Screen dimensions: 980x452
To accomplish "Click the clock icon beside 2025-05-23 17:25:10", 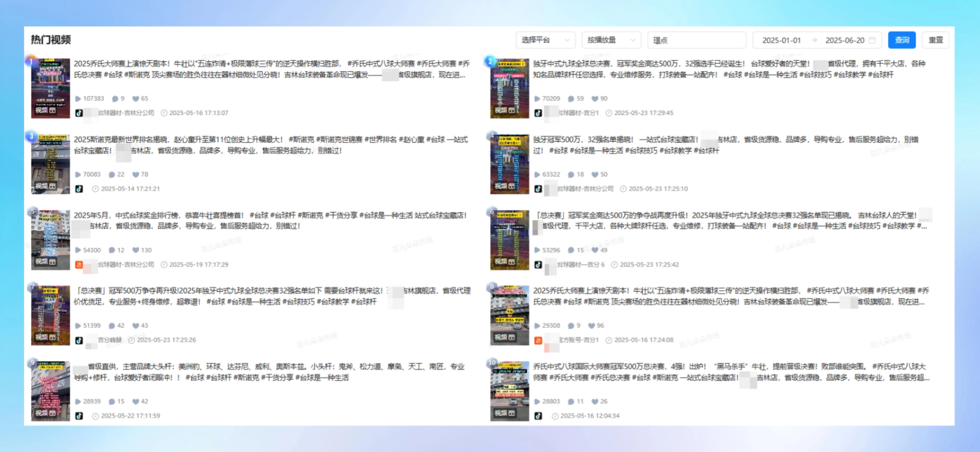I will click(623, 189).
